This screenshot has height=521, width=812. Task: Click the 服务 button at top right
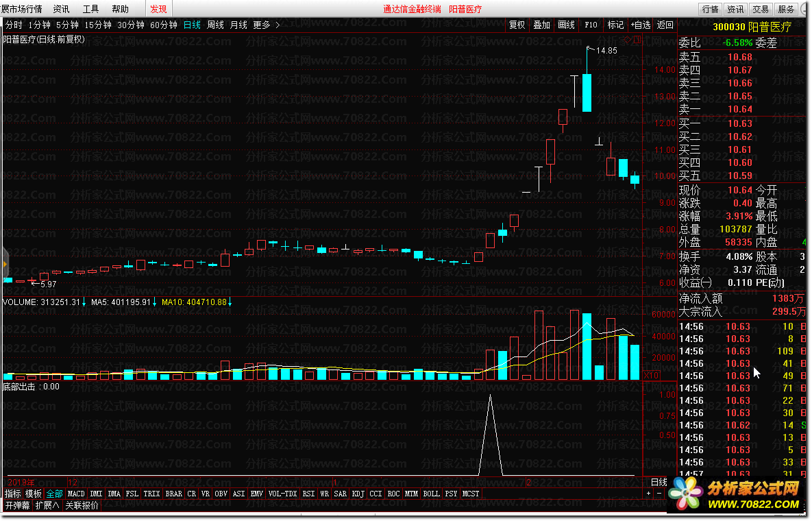pos(786,9)
